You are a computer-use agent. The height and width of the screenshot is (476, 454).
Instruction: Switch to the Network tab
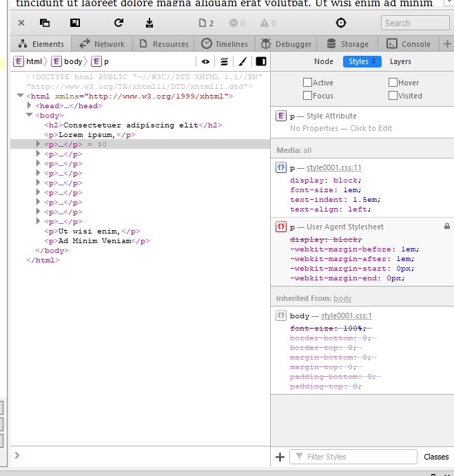[x=103, y=43]
